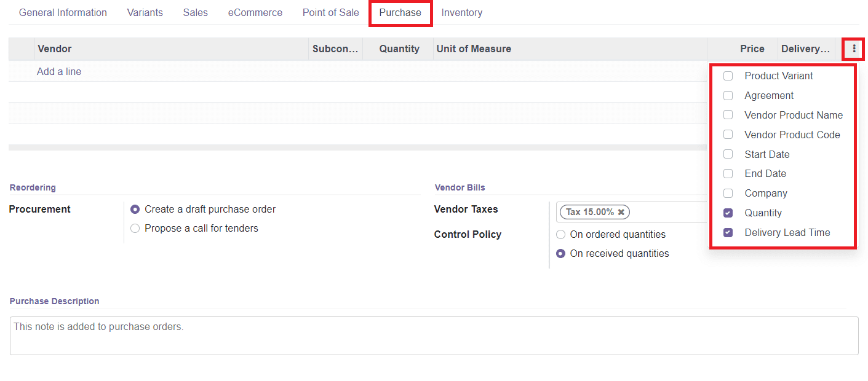Click inside the Purchase Description field
The height and width of the screenshot is (381, 868).
tap(431, 335)
